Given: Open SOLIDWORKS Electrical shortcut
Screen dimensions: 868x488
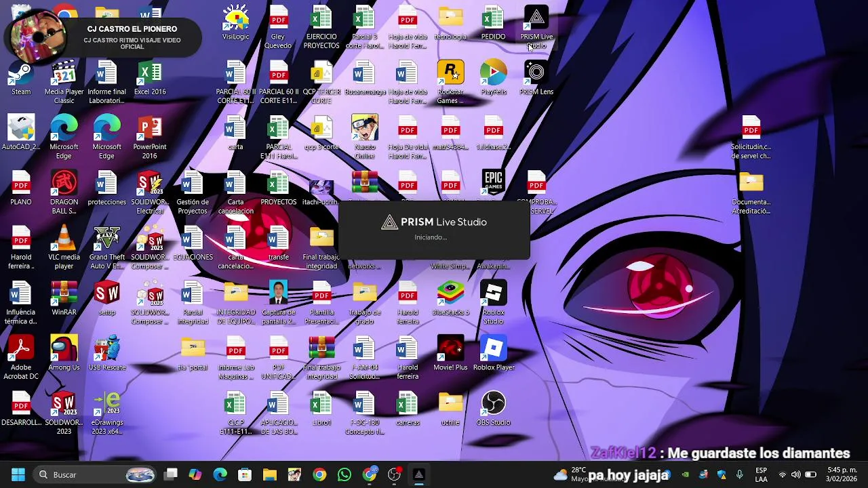Looking at the screenshot, I should tap(150, 192).
